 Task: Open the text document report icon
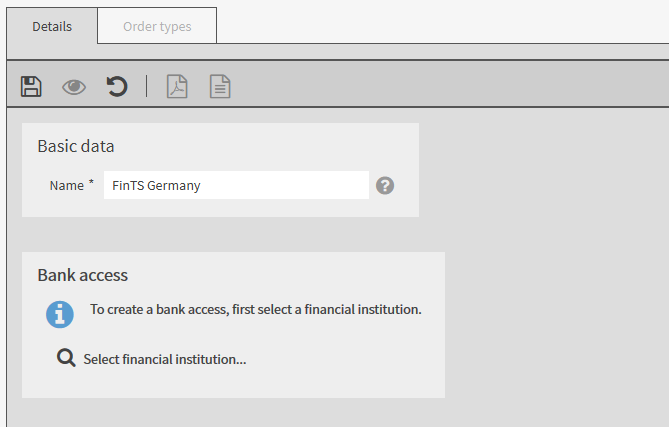[x=220, y=87]
